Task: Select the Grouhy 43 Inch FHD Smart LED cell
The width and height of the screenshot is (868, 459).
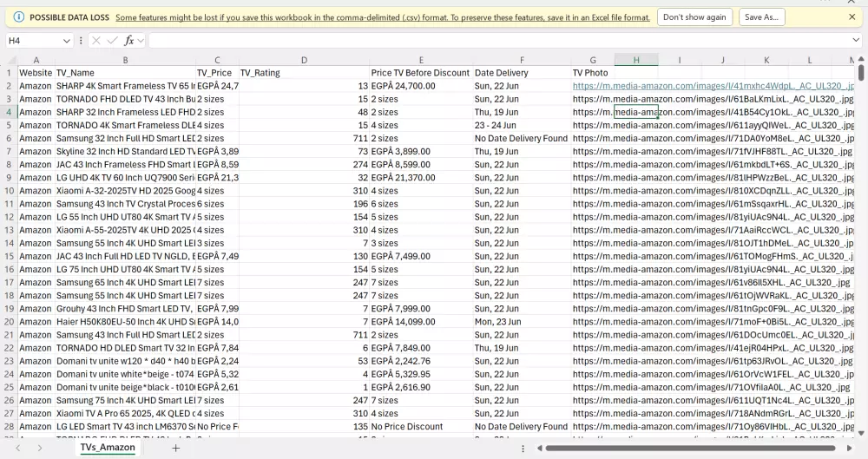Action: (125, 308)
